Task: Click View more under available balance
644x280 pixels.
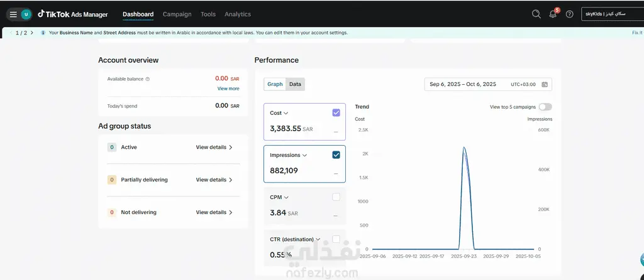Action: 228,89
